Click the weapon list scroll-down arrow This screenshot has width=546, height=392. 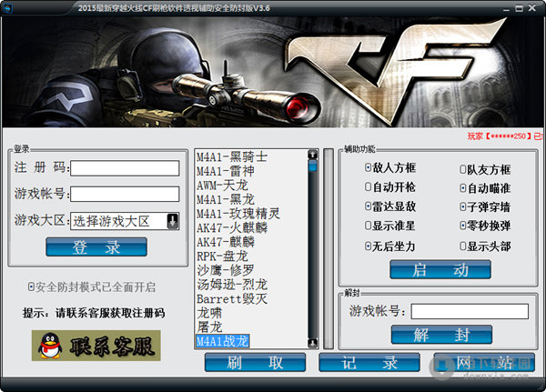[313, 343]
